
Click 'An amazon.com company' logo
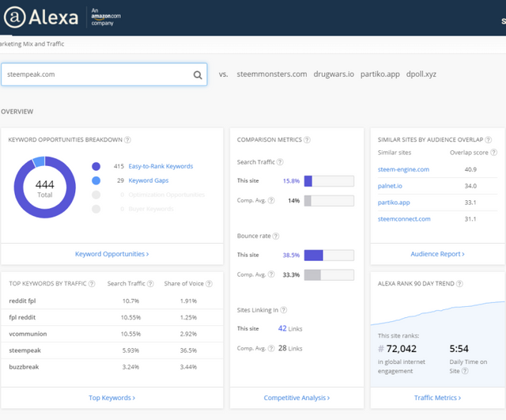[x=106, y=17]
